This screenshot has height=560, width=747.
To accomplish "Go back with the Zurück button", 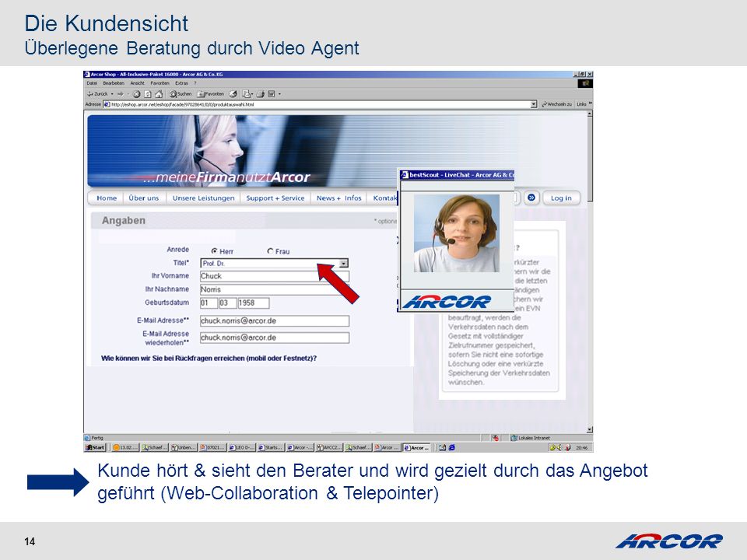I will [97, 94].
